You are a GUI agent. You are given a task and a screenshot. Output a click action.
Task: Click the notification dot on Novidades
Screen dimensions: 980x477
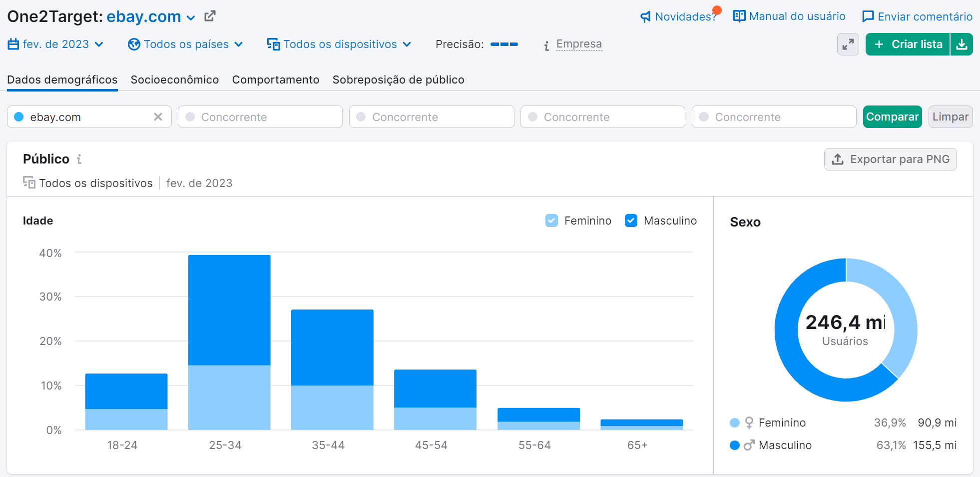(x=717, y=10)
